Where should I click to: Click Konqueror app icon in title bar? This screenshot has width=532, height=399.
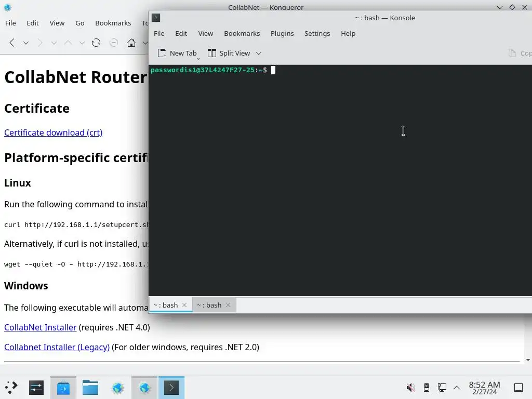point(8,7)
